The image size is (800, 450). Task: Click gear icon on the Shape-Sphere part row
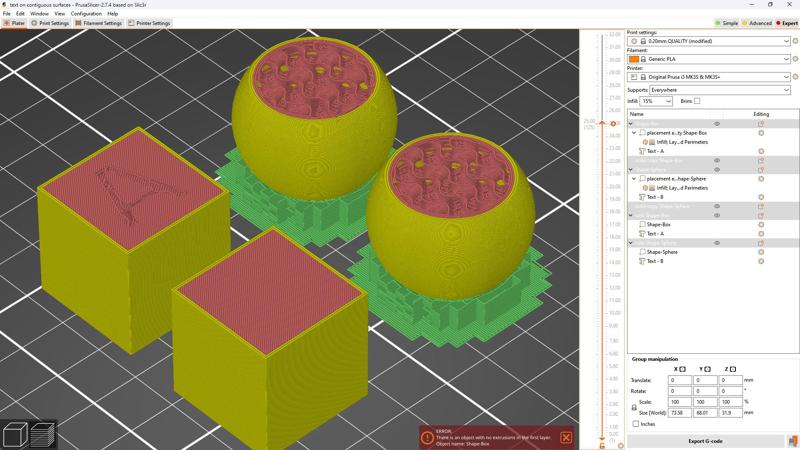[x=761, y=252]
